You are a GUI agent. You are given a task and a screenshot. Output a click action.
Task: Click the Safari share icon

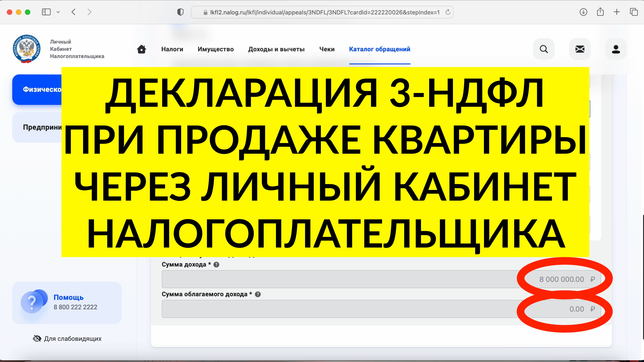(600, 12)
